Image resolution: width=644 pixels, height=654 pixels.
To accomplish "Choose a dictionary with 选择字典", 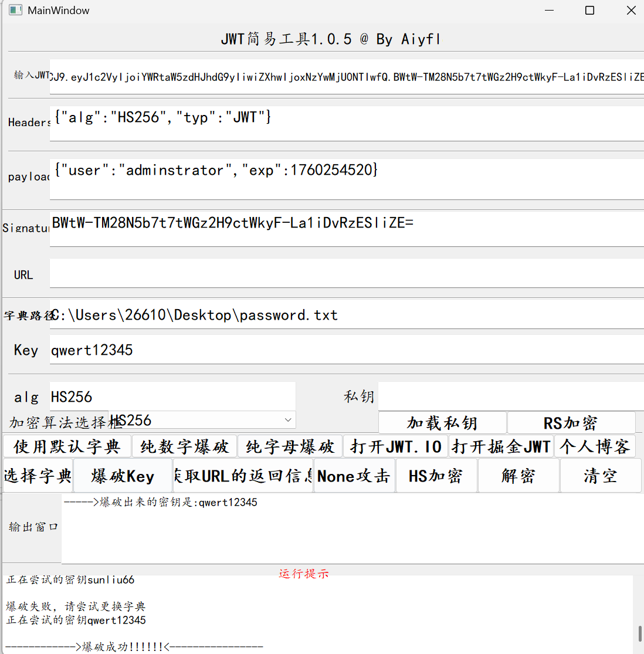I will click(x=38, y=476).
